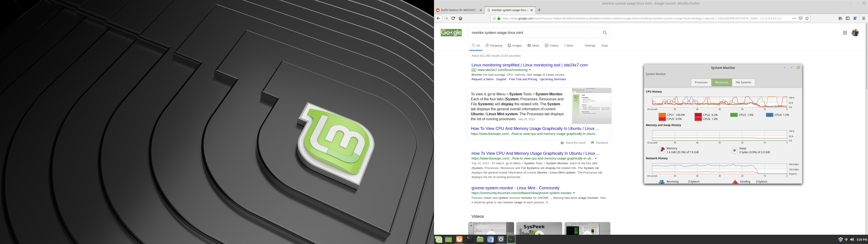Select the Images search tab
This screenshot has height=244, width=868.
tap(514, 45)
